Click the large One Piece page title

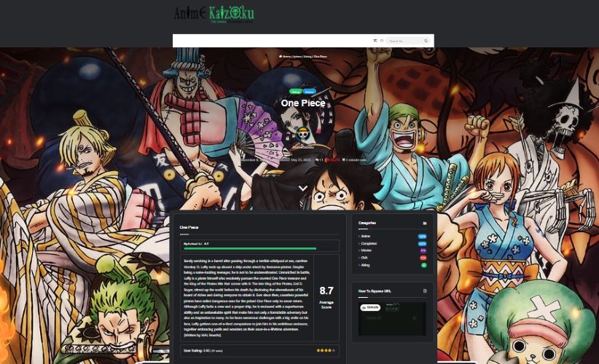click(303, 103)
